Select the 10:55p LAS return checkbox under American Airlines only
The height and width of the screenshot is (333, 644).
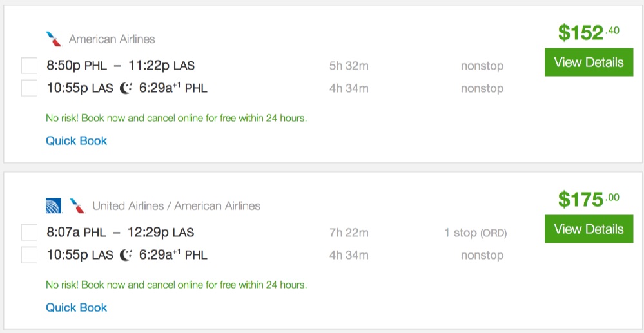(x=29, y=88)
